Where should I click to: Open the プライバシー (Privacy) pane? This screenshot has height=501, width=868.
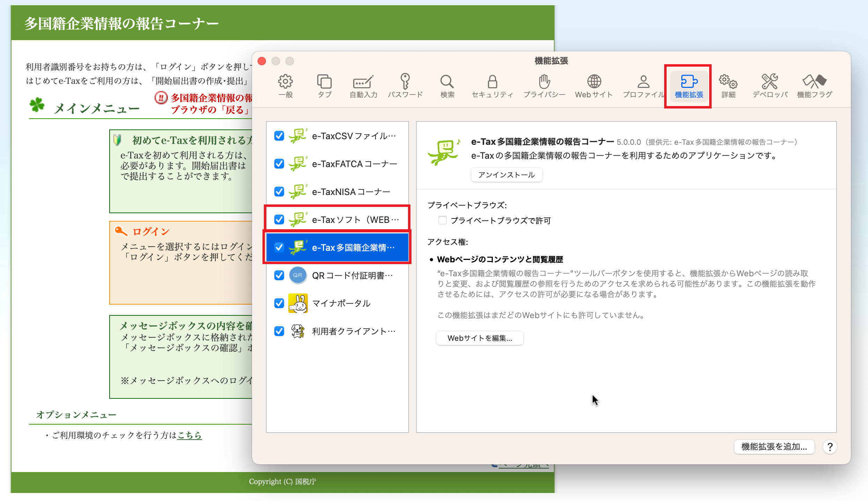tap(544, 86)
